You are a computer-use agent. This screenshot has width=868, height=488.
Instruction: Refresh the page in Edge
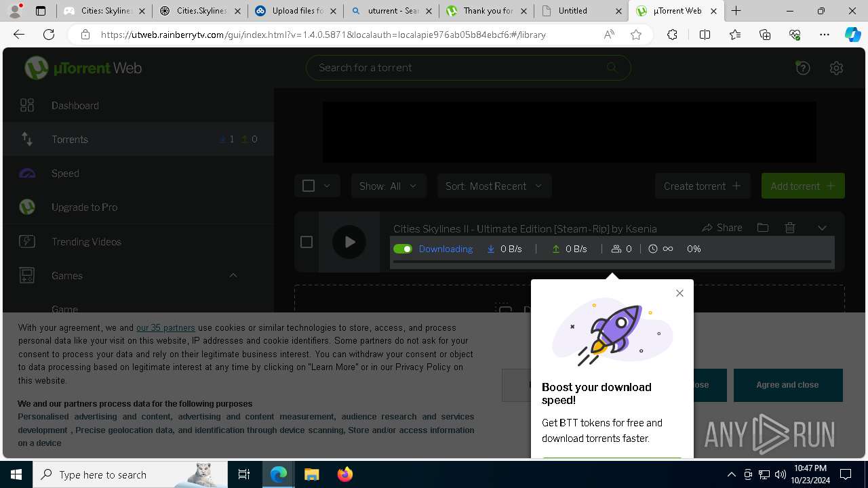click(49, 35)
